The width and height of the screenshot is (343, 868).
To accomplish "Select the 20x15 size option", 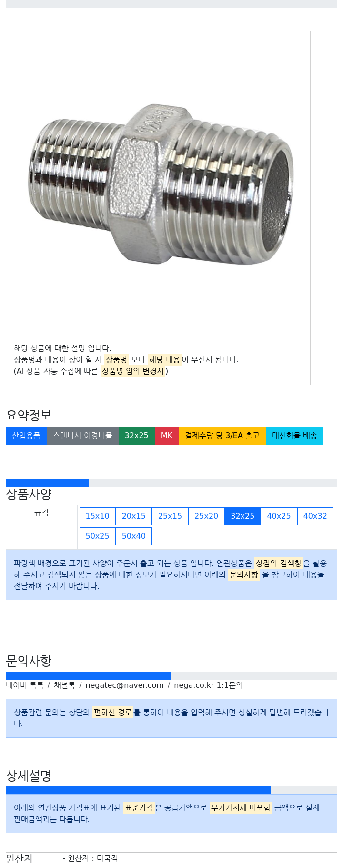I will click(134, 516).
